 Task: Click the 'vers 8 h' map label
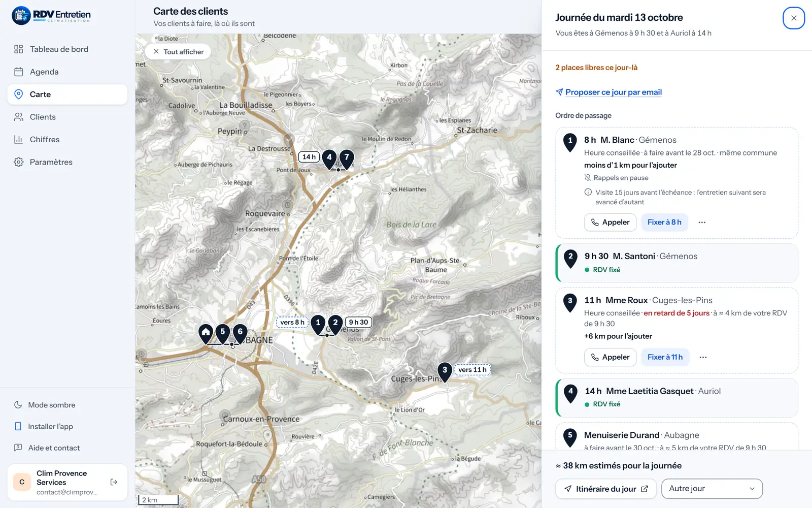point(292,322)
